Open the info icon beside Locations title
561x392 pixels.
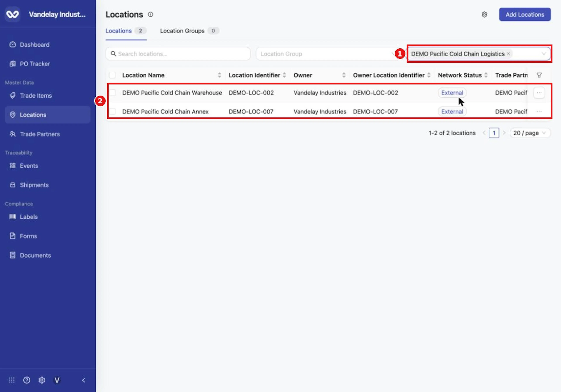150,14
